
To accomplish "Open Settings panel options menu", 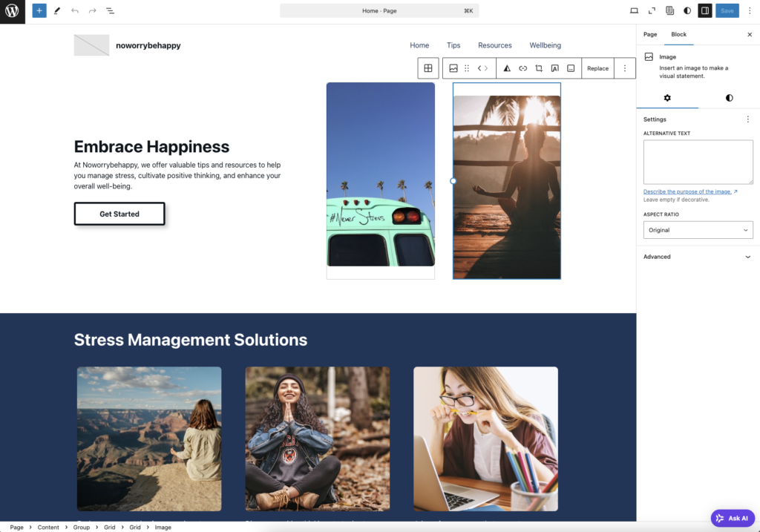I will coord(747,119).
